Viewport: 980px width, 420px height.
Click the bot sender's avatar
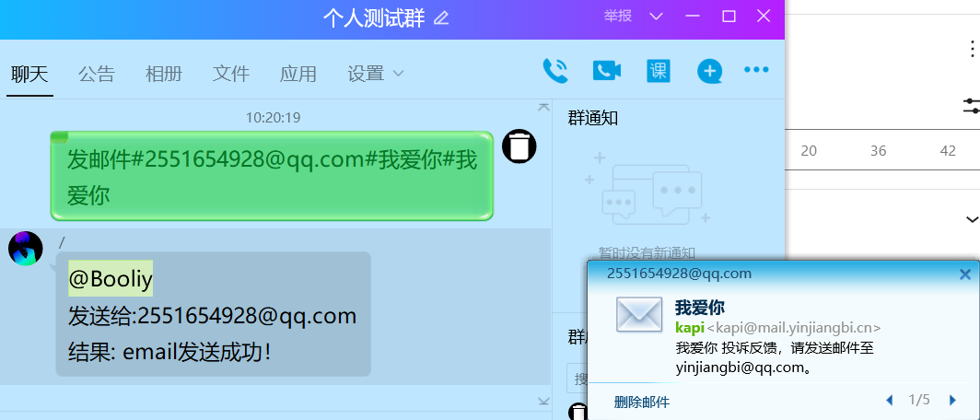[x=26, y=249]
